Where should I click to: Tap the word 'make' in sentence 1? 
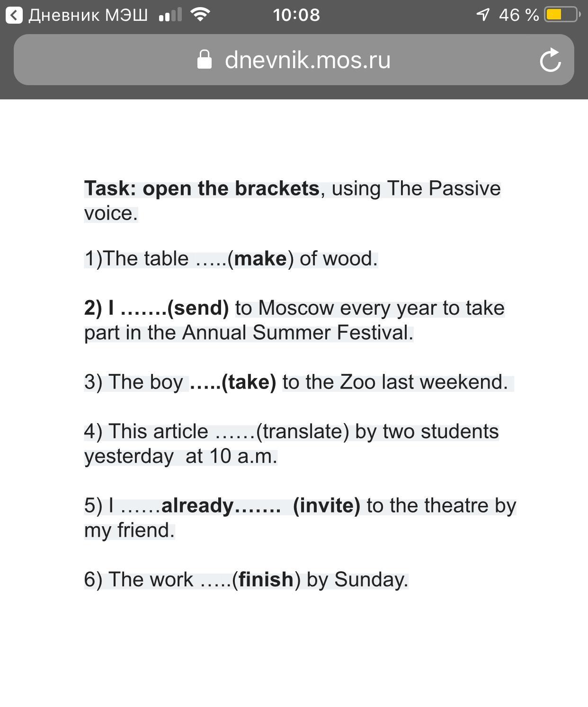point(260,259)
